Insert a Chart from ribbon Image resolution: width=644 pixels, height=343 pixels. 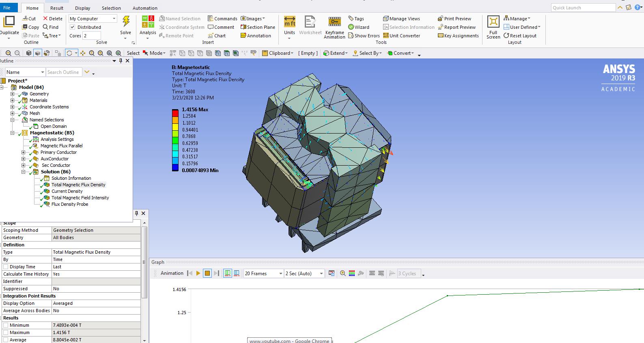click(x=217, y=36)
